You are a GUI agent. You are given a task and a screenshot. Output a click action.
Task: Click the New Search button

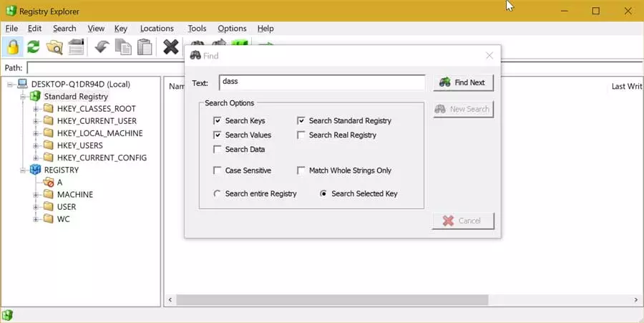click(x=463, y=110)
